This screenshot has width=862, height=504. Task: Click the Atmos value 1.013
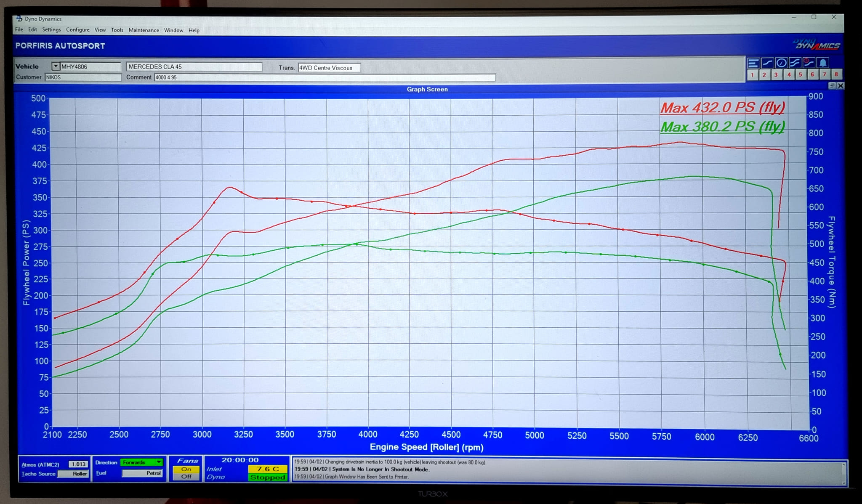click(x=78, y=464)
